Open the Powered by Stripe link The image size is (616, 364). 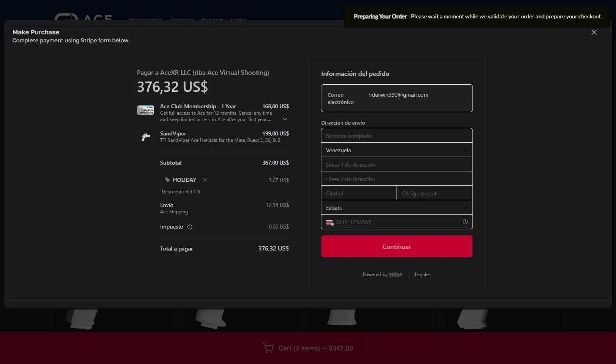click(383, 274)
